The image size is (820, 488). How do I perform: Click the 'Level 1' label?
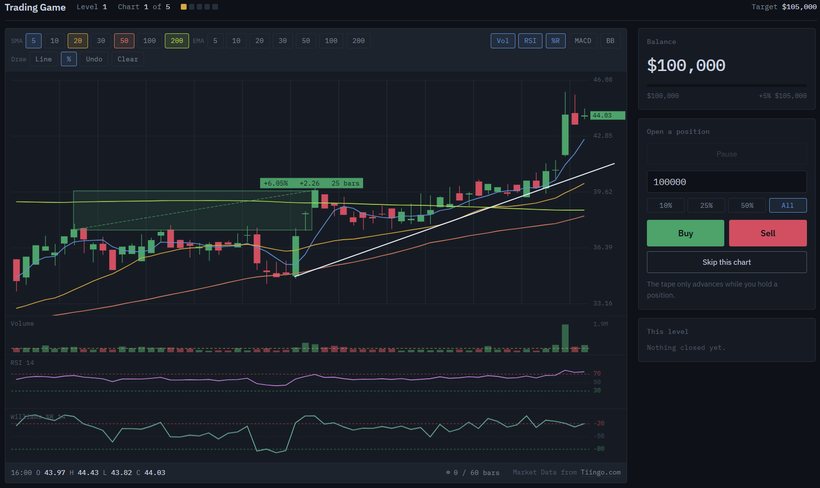92,7
